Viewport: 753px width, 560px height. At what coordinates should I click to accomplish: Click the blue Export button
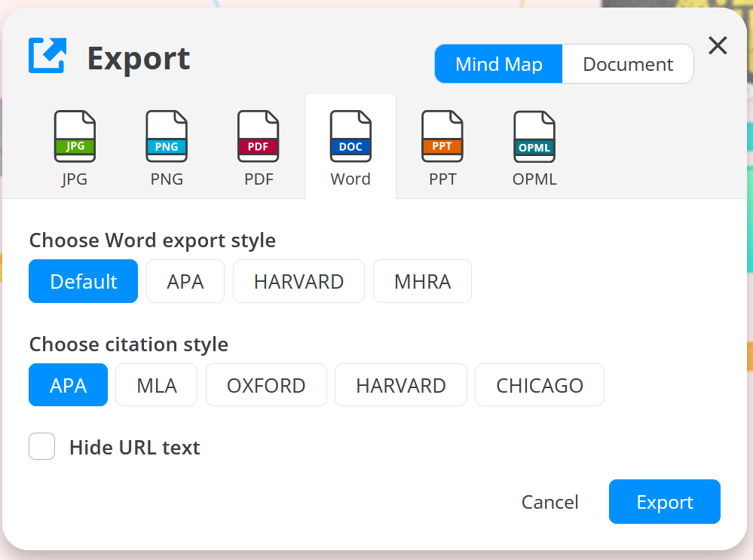click(664, 501)
